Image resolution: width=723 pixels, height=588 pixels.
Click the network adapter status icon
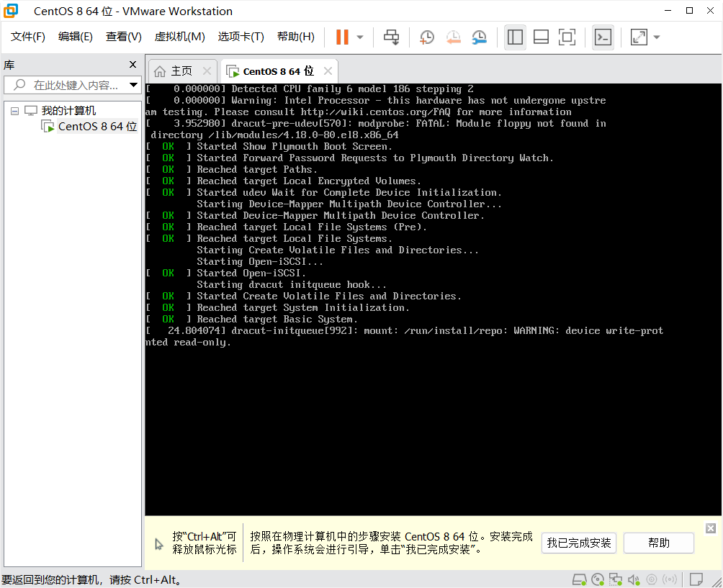coord(616,579)
